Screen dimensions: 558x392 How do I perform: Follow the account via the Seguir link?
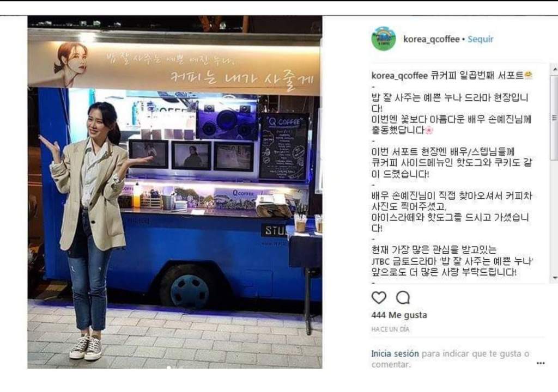(481, 39)
